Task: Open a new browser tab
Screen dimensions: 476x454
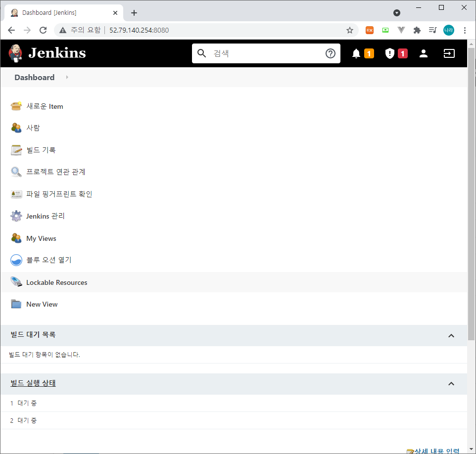Action: tap(134, 13)
